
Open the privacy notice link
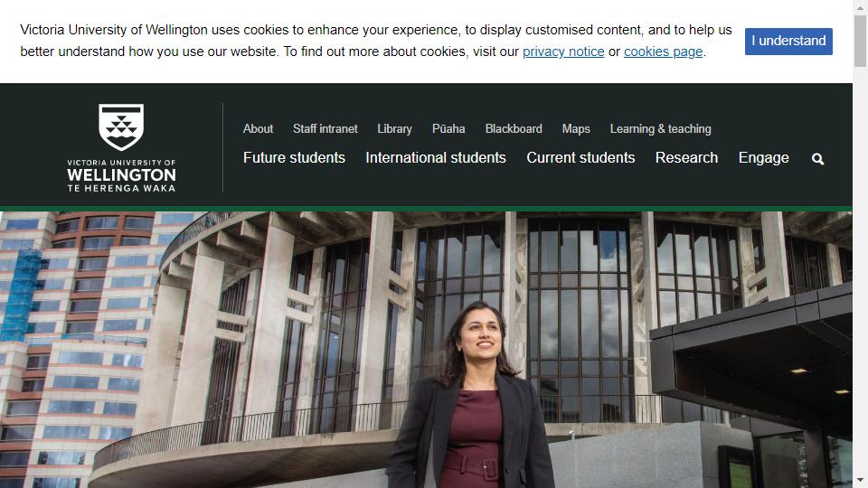click(x=563, y=52)
